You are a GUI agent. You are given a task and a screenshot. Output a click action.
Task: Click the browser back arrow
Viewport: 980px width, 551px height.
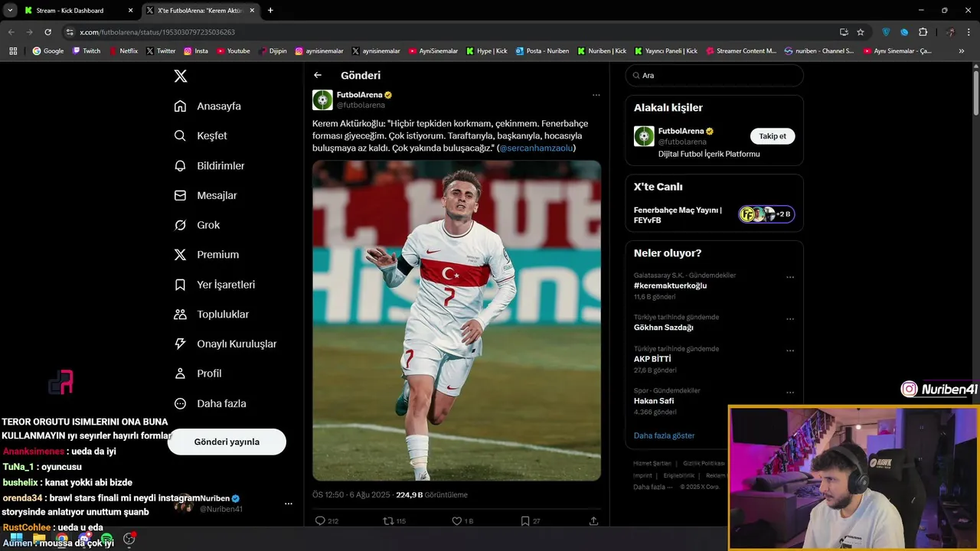11,32
